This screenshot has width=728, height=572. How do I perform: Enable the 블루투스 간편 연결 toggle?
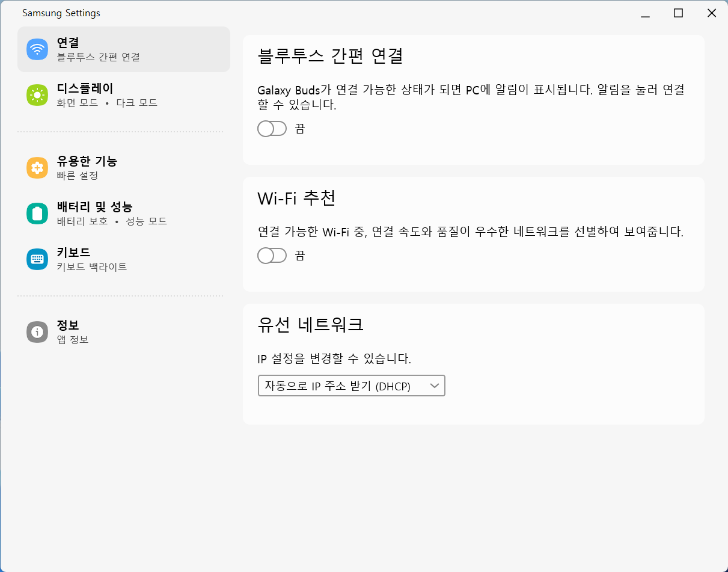point(272,129)
